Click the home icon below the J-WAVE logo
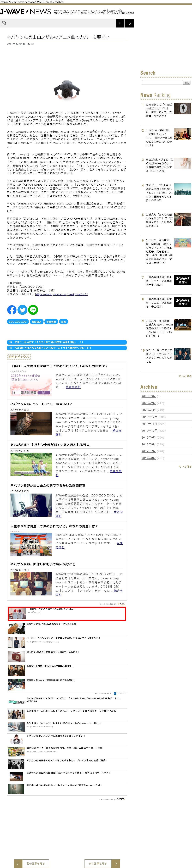 [4, 23]
